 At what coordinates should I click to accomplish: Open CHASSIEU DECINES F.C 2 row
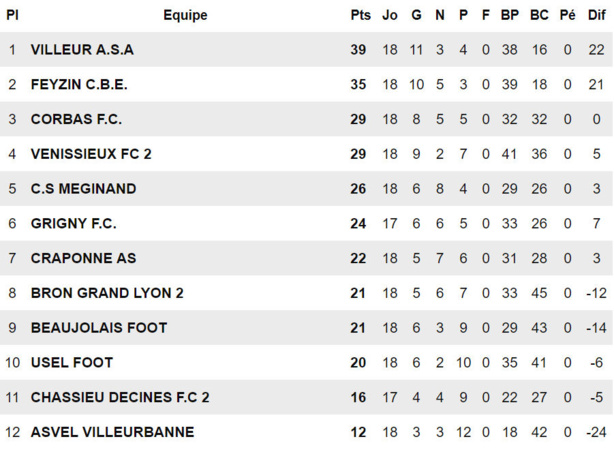(x=120, y=397)
